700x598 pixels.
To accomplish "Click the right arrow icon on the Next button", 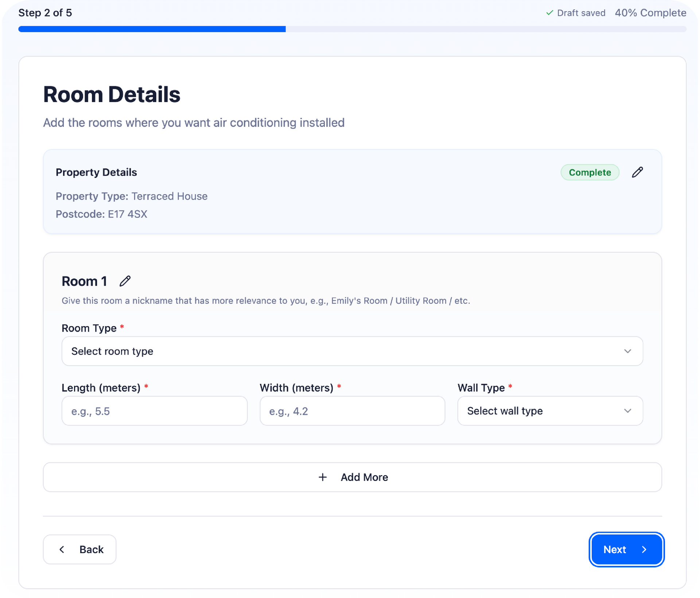I will click(x=644, y=549).
